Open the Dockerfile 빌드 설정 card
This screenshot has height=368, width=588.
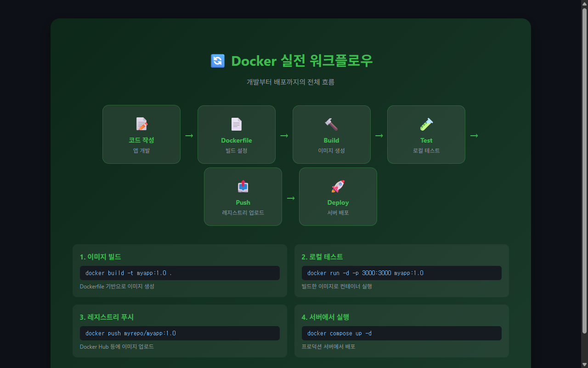pyautogui.click(x=236, y=134)
